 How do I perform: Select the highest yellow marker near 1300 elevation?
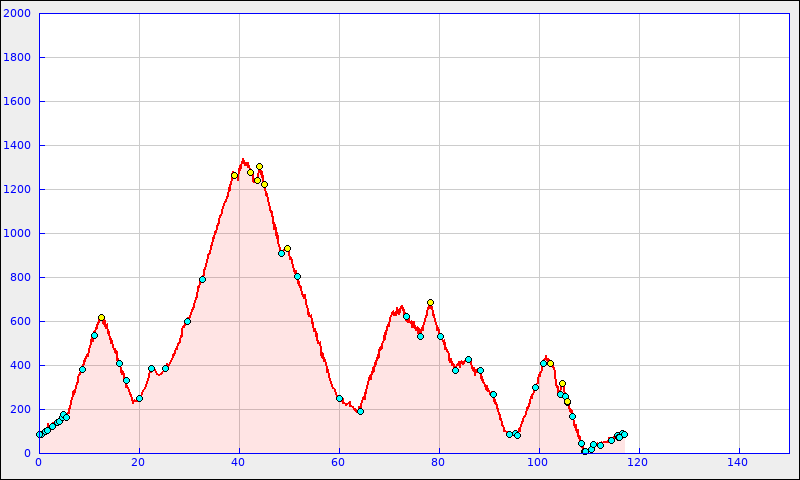point(259,167)
